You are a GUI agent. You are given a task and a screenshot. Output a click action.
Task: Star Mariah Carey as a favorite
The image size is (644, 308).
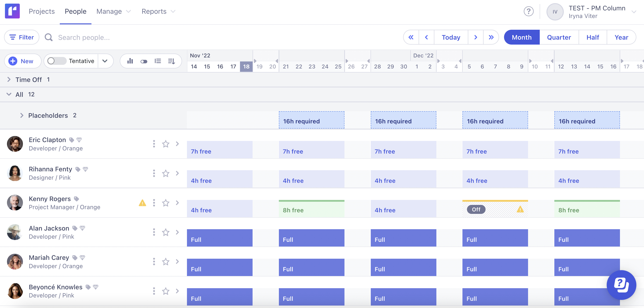pos(166,262)
